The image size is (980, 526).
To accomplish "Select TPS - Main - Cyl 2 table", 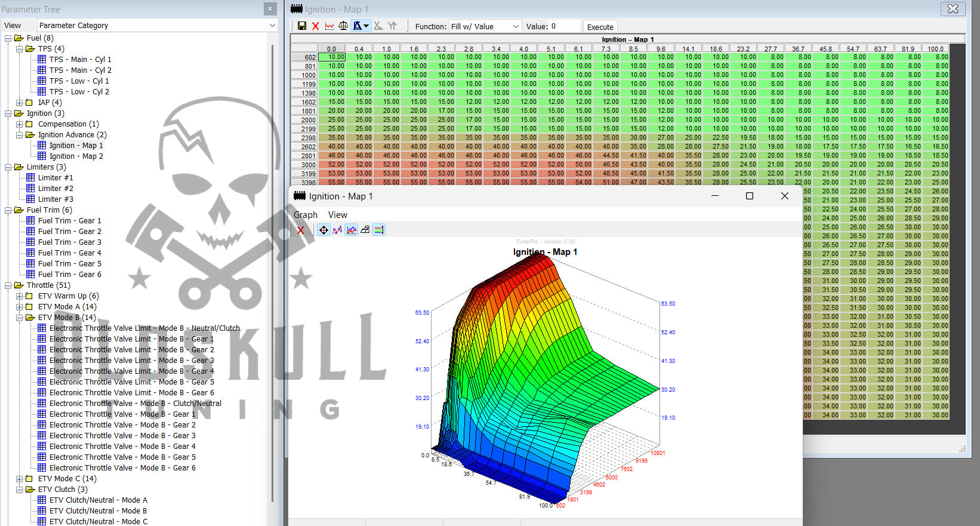I will tap(80, 70).
